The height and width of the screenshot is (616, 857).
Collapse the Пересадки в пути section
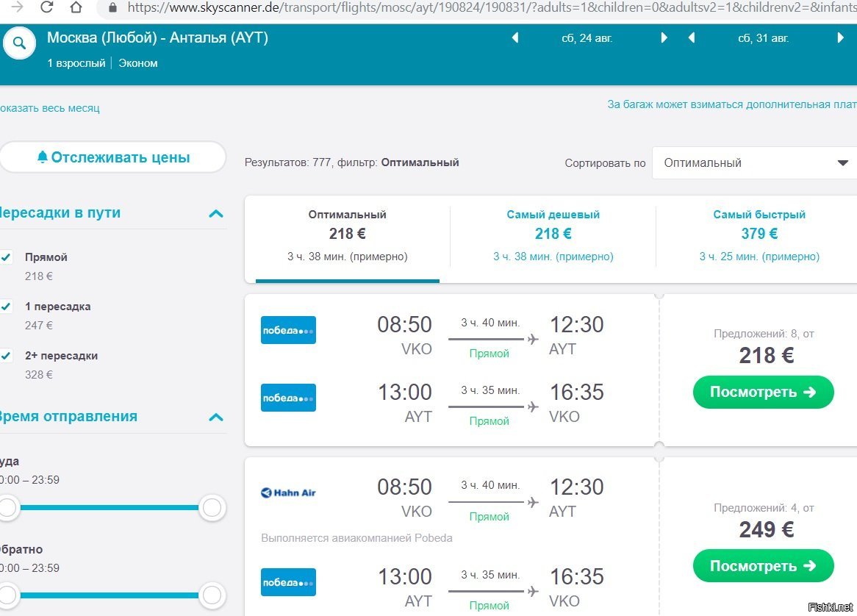pyautogui.click(x=215, y=214)
